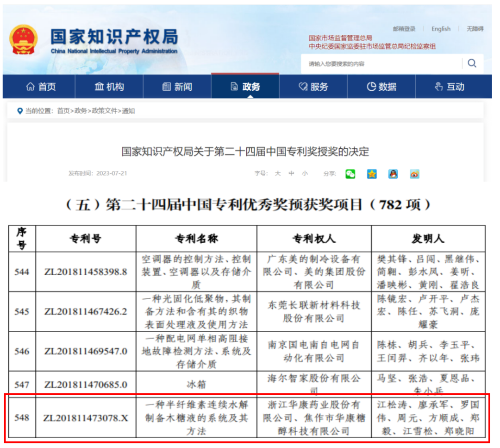Share the article via the QQ penguin icon

[393, 174]
